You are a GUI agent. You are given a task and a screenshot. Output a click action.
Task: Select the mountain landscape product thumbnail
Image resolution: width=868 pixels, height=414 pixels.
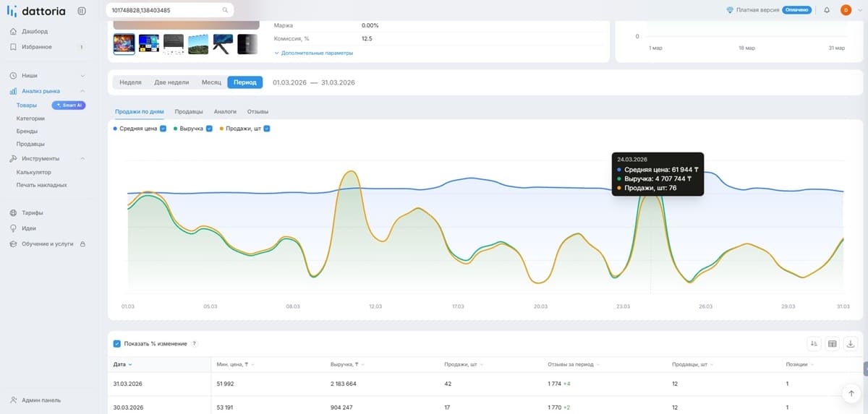[198, 44]
